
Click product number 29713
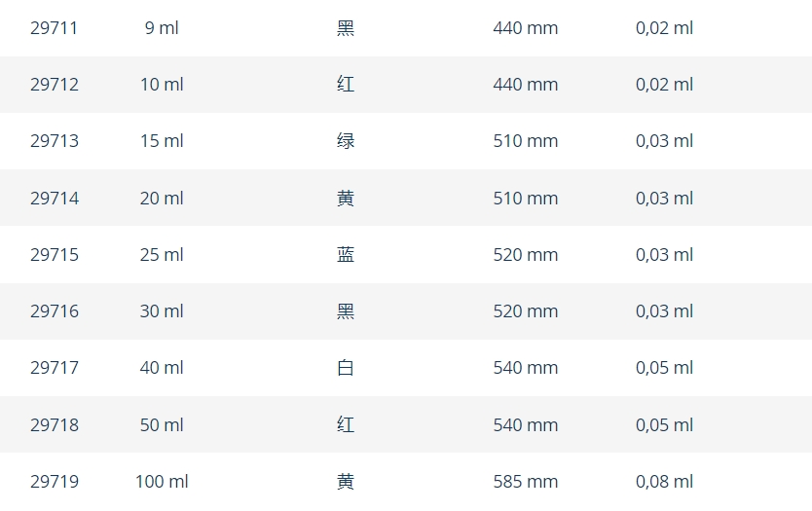click(x=55, y=141)
